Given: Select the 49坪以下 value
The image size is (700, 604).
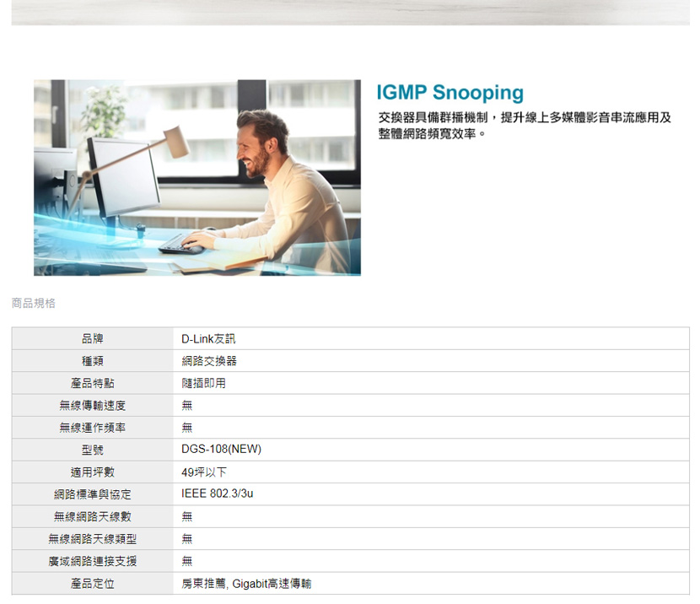Looking at the screenshot, I should point(204,472).
